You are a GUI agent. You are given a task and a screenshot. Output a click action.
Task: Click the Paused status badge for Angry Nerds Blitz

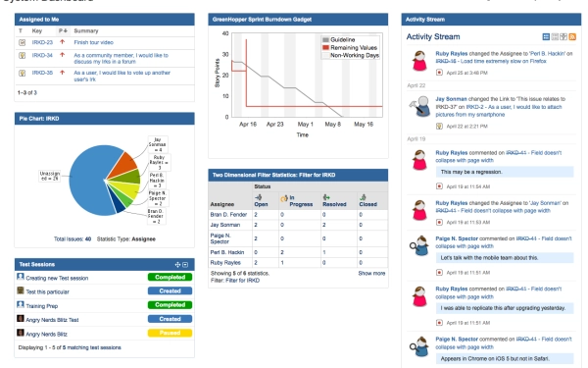170,333
